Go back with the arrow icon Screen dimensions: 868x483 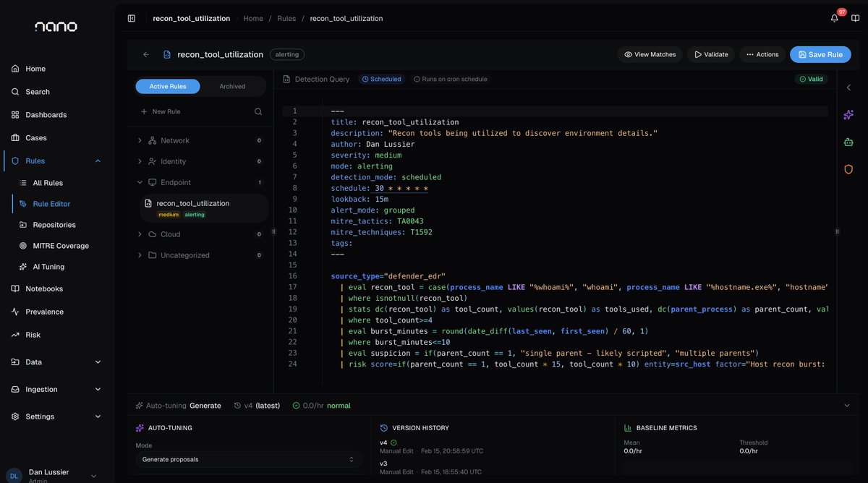coord(146,54)
